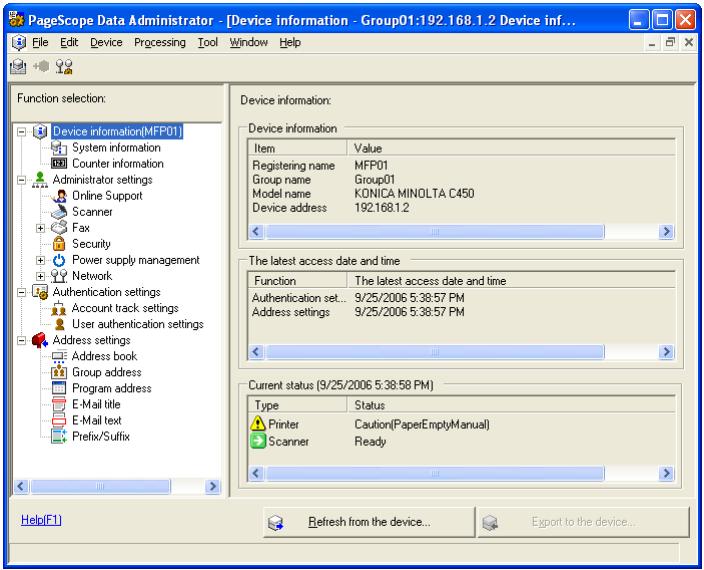Collapse the Administrator settings node

22,180
